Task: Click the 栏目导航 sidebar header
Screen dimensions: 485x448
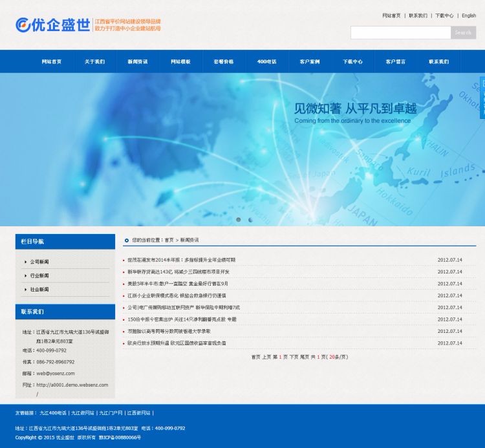Action: click(x=65, y=242)
